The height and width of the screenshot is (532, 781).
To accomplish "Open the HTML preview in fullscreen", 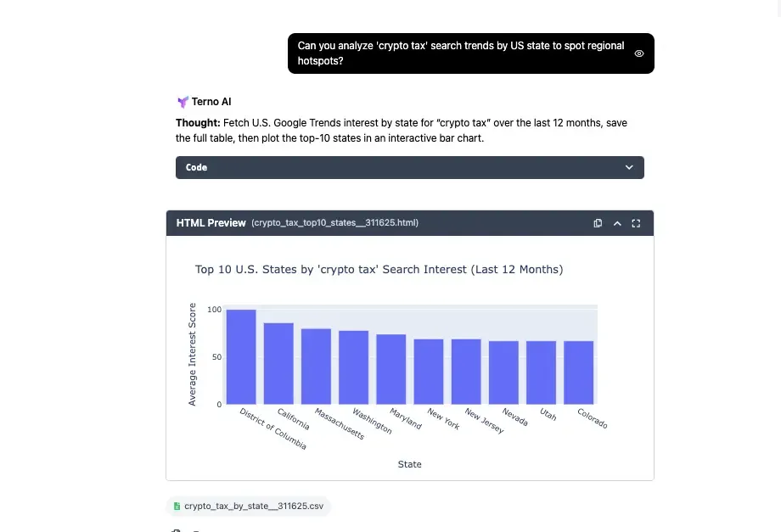I will (636, 223).
